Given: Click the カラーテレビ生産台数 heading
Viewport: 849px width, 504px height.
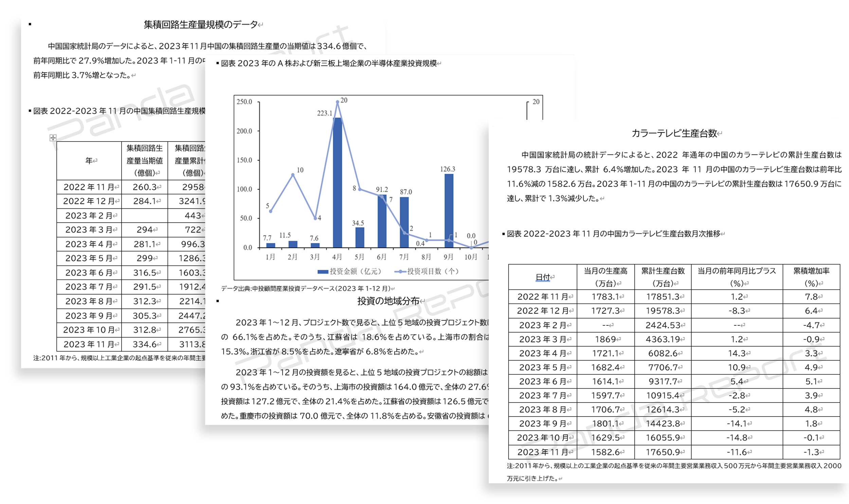Looking at the screenshot, I should click(674, 133).
